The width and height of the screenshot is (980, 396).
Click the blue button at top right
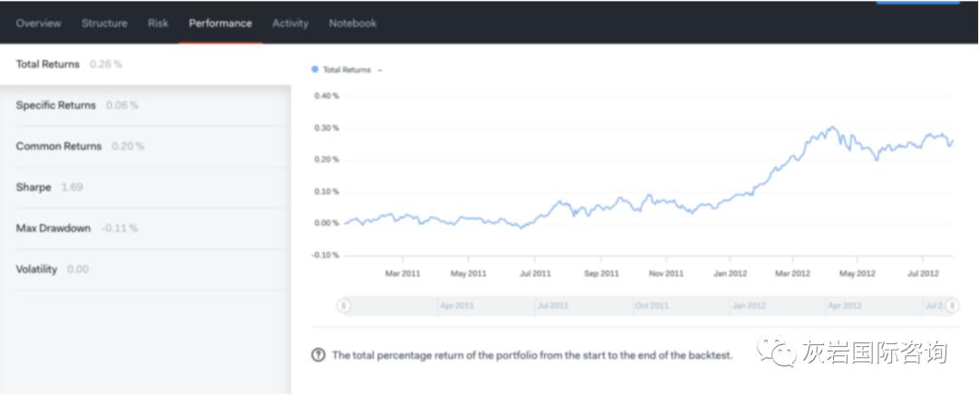[916, 3]
